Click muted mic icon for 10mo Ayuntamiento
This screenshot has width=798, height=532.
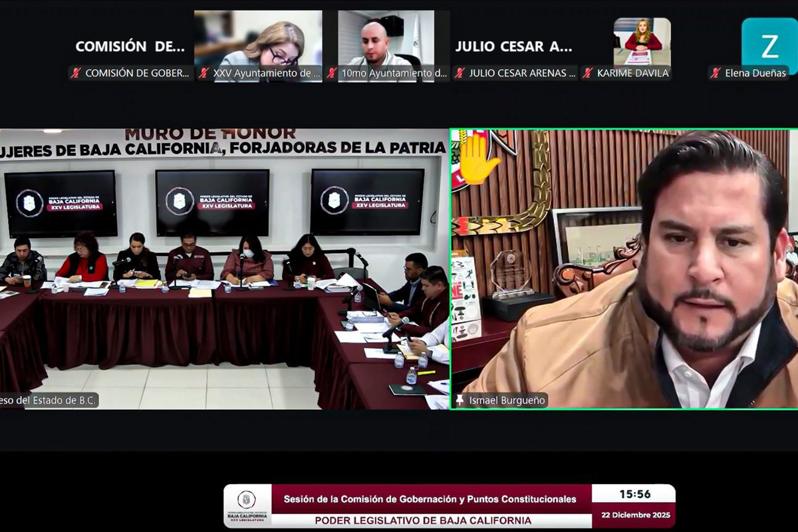click(x=332, y=73)
